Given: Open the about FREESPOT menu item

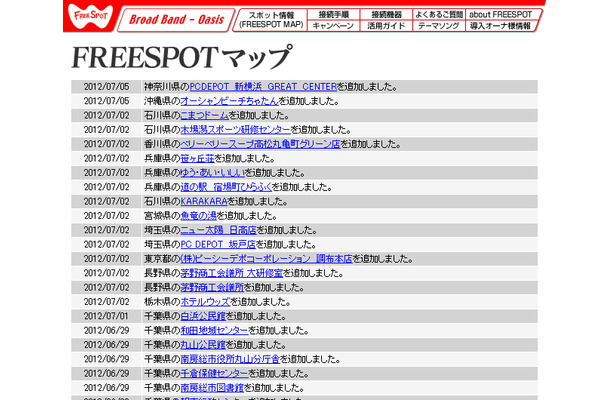Looking at the screenshot, I should (500, 15).
